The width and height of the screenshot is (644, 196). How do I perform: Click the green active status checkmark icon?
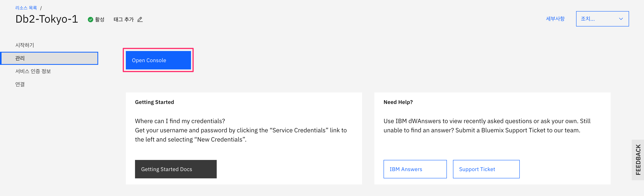click(91, 20)
